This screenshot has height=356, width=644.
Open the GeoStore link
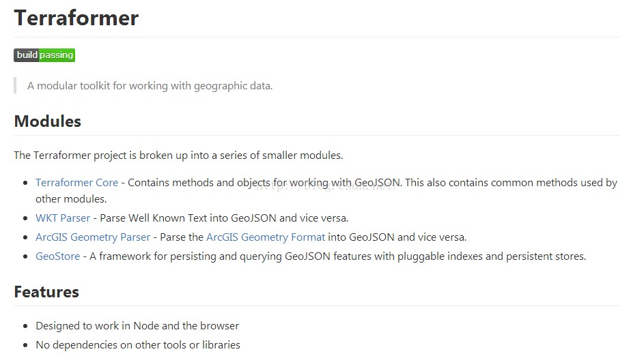point(58,256)
